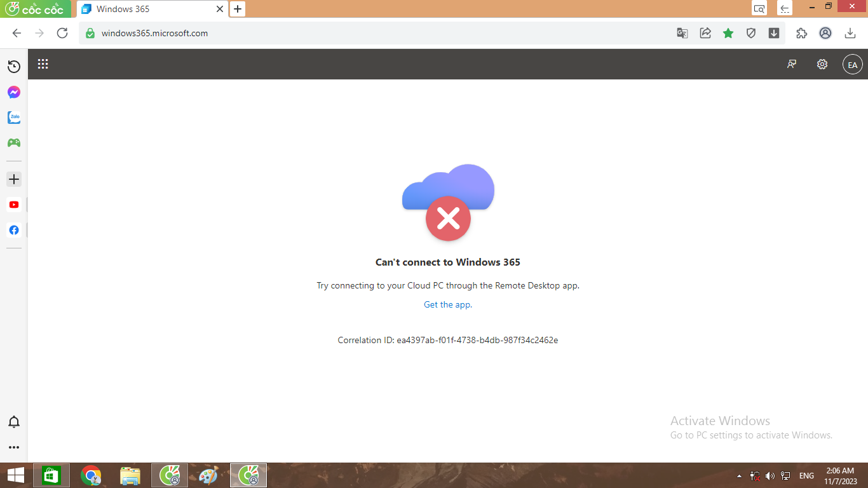Screen dimensions: 868x488
Task: Show hidden system tray icons
Action: pos(739,475)
